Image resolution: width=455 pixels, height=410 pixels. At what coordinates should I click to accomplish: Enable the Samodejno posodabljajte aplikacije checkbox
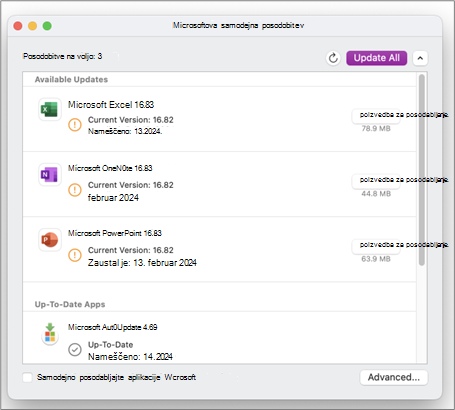27,377
